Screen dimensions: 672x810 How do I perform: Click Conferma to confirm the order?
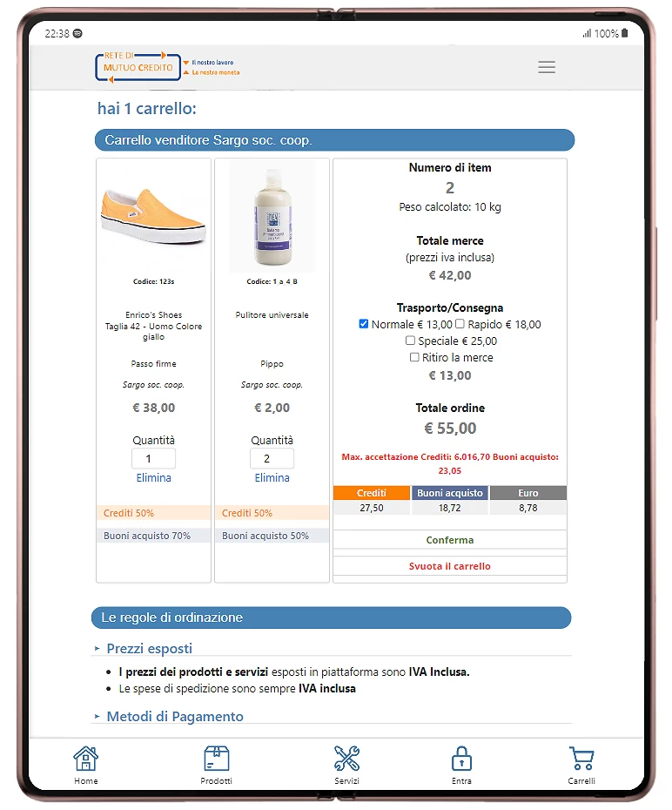[450, 540]
